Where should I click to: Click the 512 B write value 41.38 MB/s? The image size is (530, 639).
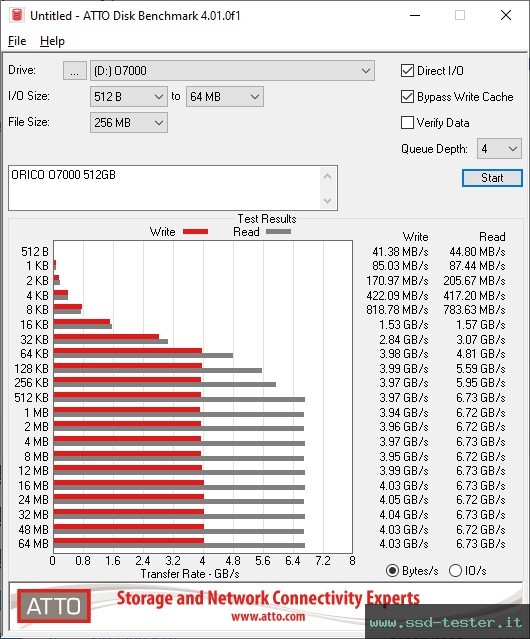click(x=400, y=252)
